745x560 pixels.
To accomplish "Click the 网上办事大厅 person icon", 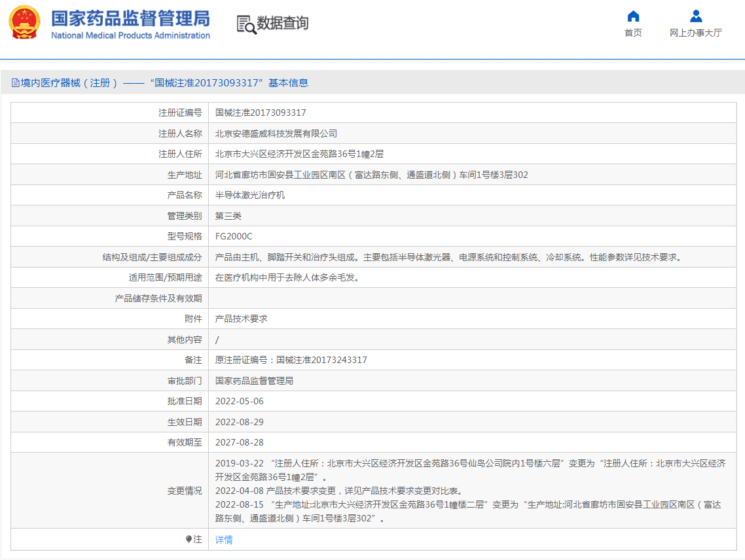I will (x=696, y=16).
